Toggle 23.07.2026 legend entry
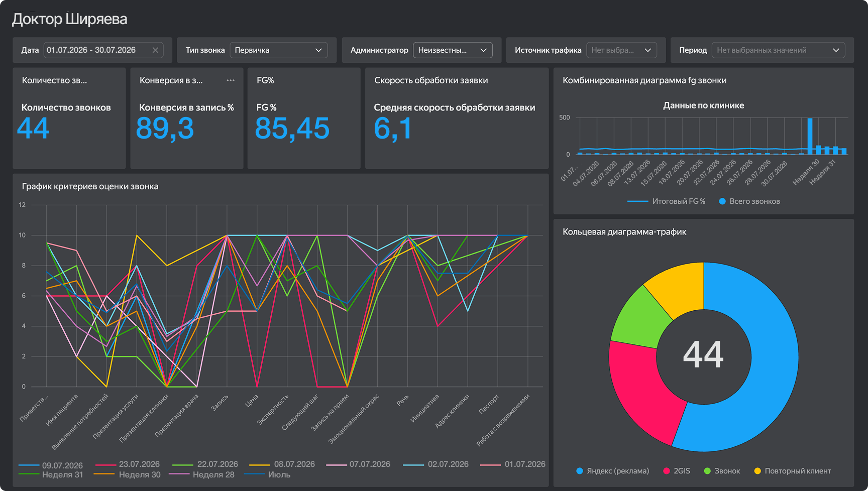Viewport: 868px width, 491px height. 127,464
